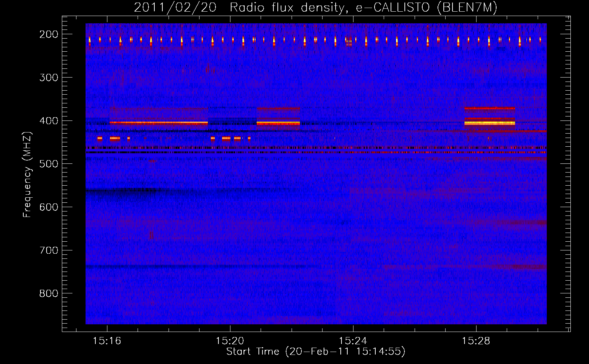Image resolution: width=589 pixels, height=364 pixels.
Task: Click the bright yellow emission band near 15:28
Action: pyautogui.click(x=490, y=123)
